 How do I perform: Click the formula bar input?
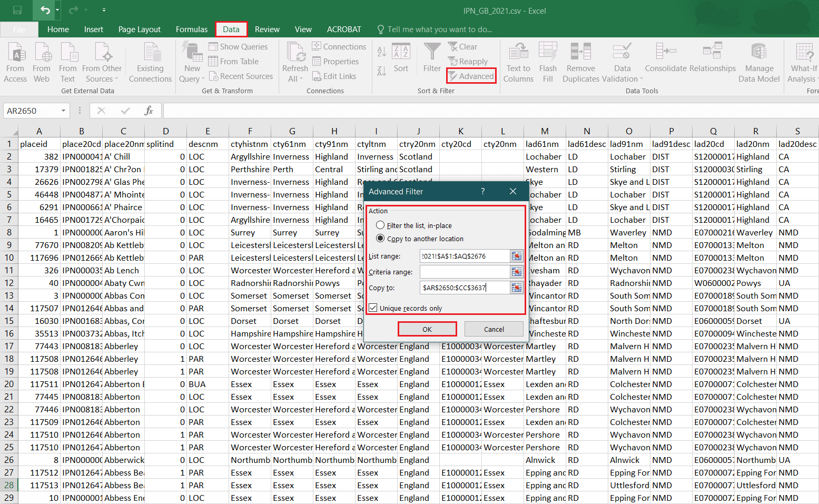(490, 111)
